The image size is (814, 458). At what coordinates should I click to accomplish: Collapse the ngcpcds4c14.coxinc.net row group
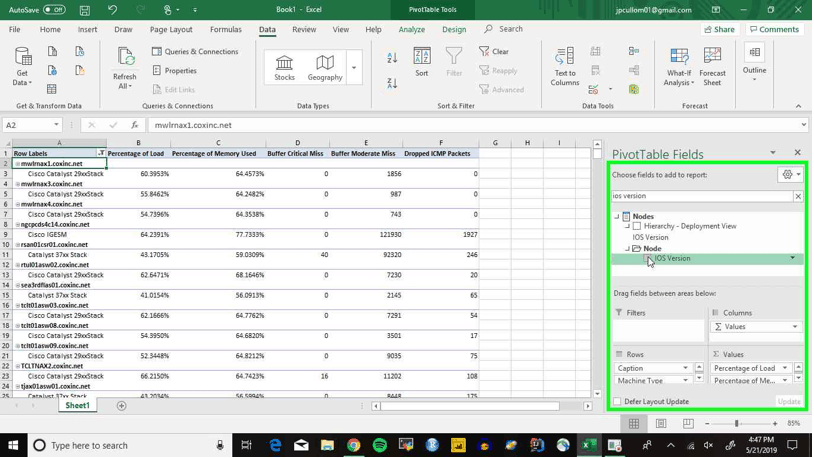point(18,224)
